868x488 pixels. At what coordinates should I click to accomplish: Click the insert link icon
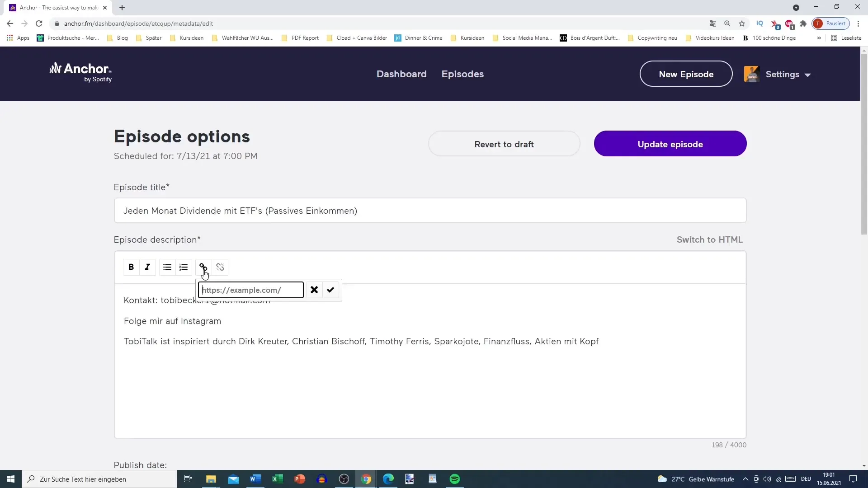click(203, 267)
